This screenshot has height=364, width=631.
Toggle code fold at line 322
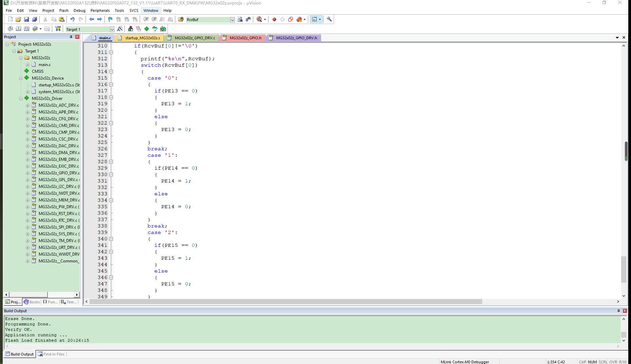click(x=111, y=123)
